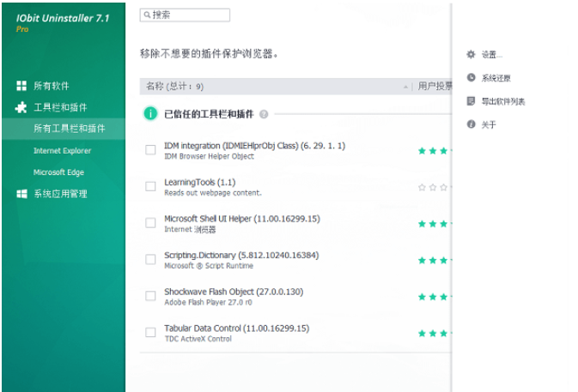Click the Microsoft ® Script Runtime description

[x=209, y=266]
